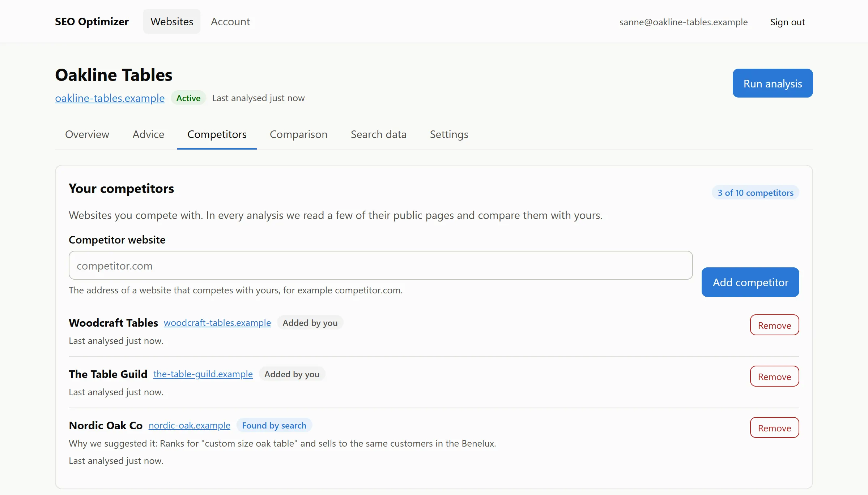This screenshot has width=868, height=495.
Task: Remove Woodcraft Tables competitor
Action: pos(774,325)
